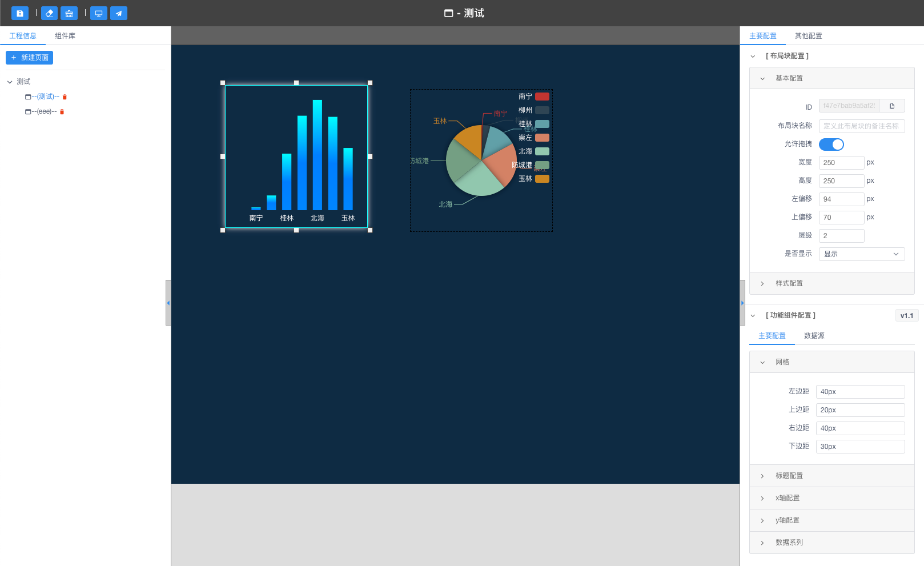The width and height of the screenshot is (924, 566).
Task: Toggle the 允许拖拽 switch off
Action: tap(831, 144)
